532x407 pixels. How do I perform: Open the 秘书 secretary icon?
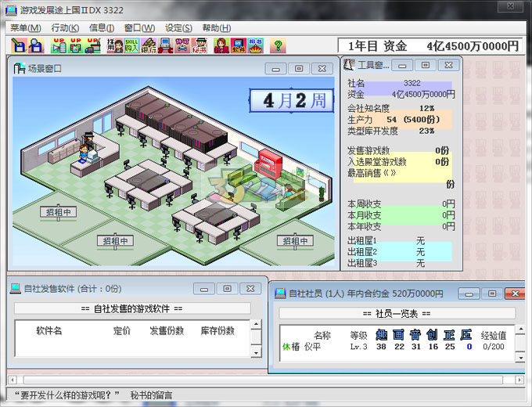pyautogui.click(x=199, y=45)
